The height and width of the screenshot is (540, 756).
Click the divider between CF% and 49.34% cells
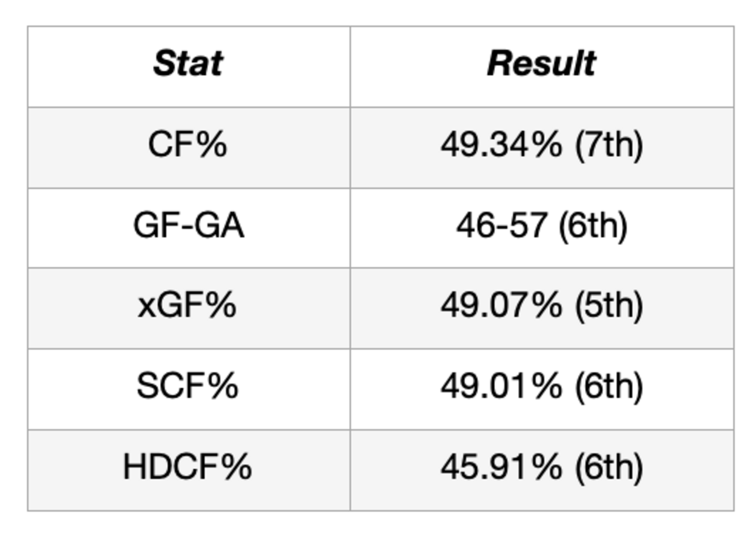[350, 148]
